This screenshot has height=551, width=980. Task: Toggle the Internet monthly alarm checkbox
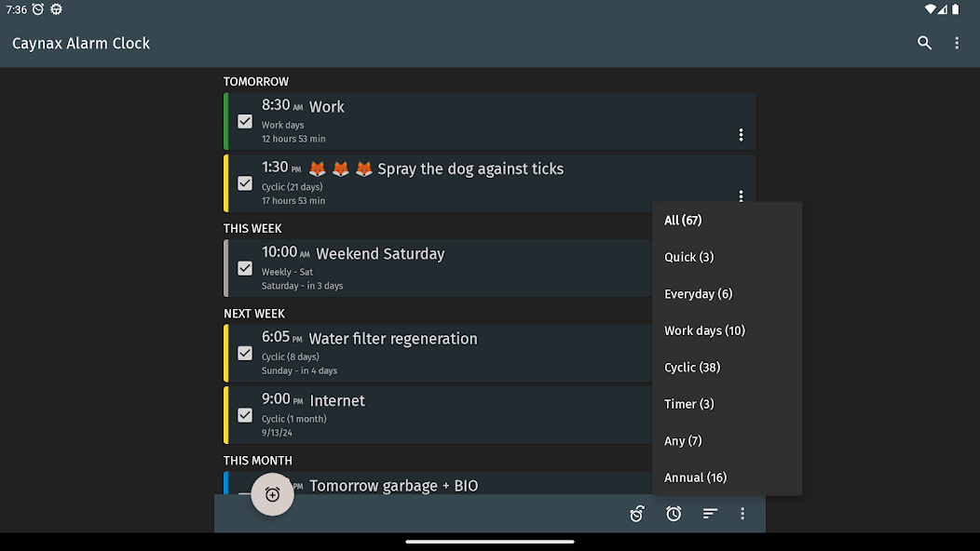click(244, 415)
